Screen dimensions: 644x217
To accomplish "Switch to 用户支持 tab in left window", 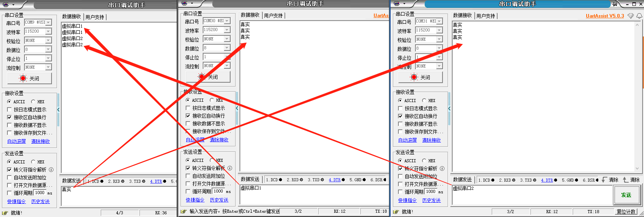I will [95, 17].
